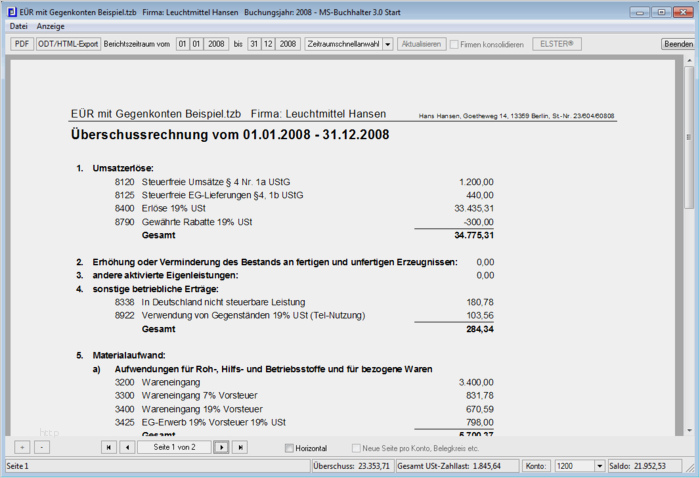The width and height of the screenshot is (700, 478).
Task: Click the start year 2008 field
Action: click(216, 44)
